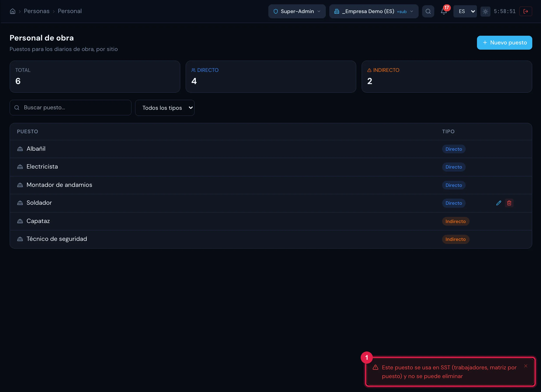
Task: Click the Directo badge in Albañil row
Action: pos(454,149)
